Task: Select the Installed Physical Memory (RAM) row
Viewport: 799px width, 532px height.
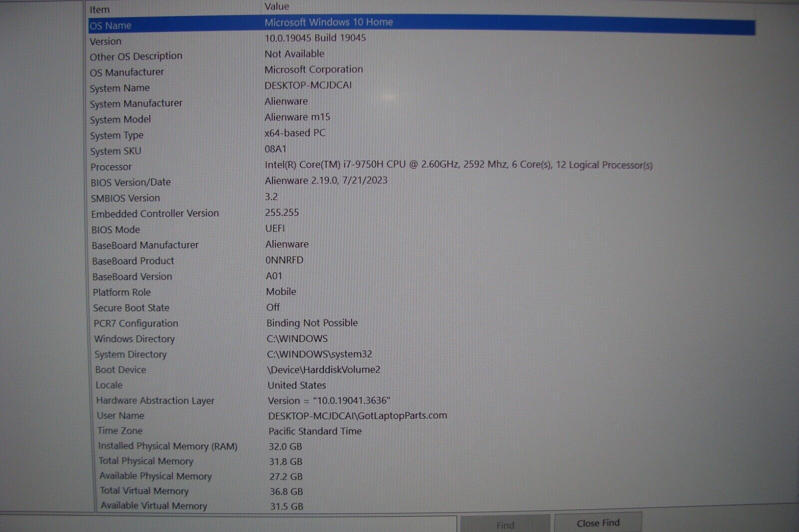Action: pyautogui.click(x=421, y=446)
